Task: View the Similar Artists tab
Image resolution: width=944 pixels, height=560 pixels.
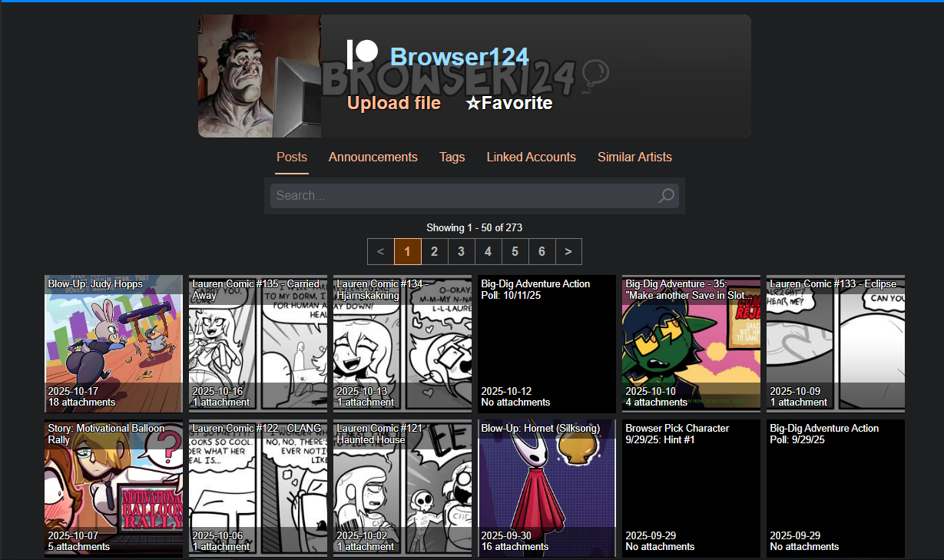Action: point(634,157)
